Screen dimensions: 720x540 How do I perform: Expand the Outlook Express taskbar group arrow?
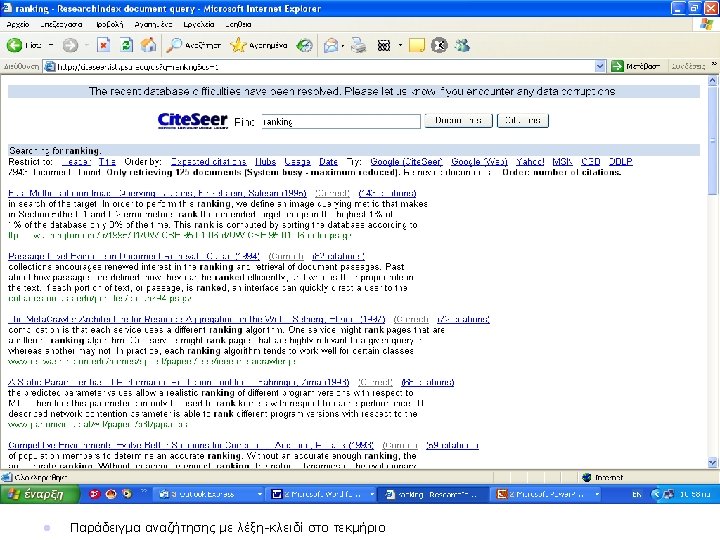tap(259, 495)
